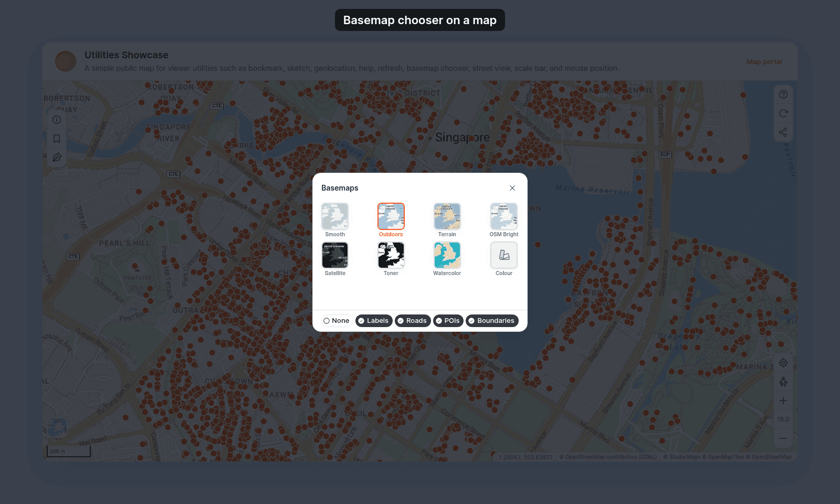Apply the Watercolor basemap
Viewport: 840px width, 504px height.
click(447, 255)
